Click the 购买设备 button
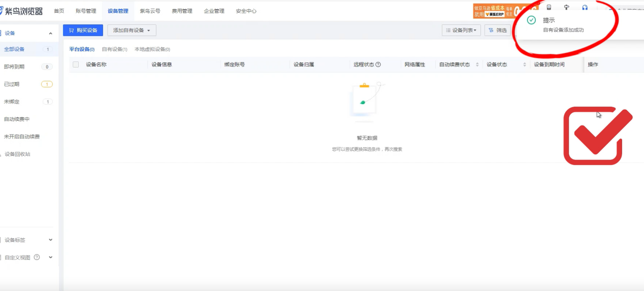The height and width of the screenshot is (291, 644). pyautogui.click(x=83, y=30)
